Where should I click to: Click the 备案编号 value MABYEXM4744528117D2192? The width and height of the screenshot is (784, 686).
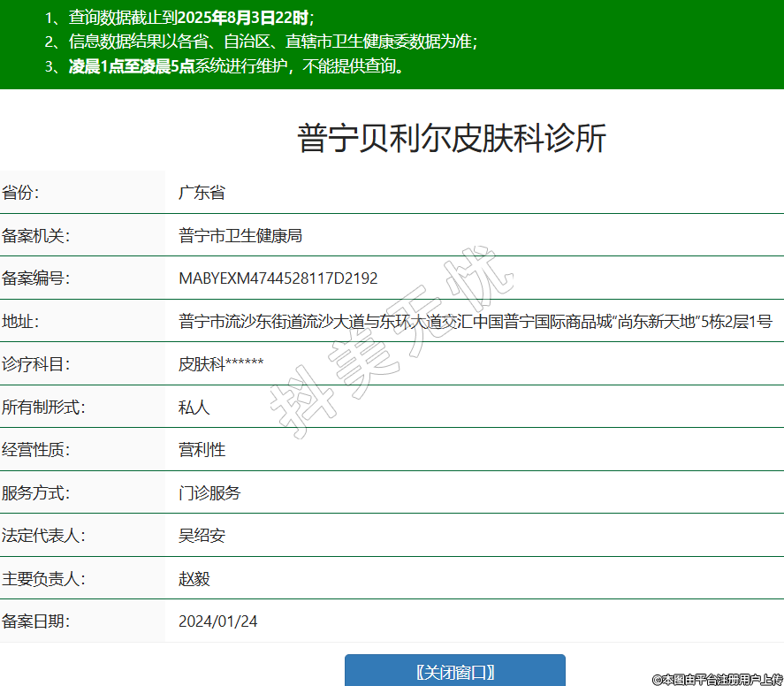(x=278, y=278)
